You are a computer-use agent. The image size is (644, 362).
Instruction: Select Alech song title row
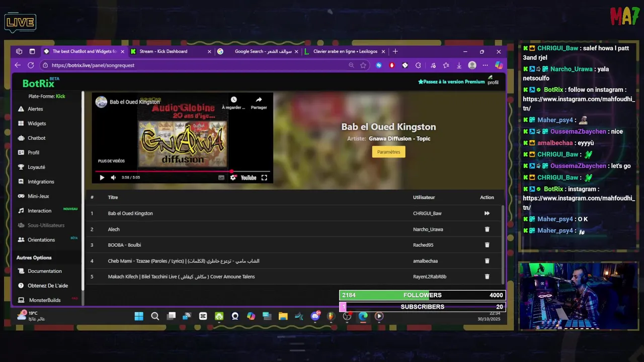click(x=114, y=229)
